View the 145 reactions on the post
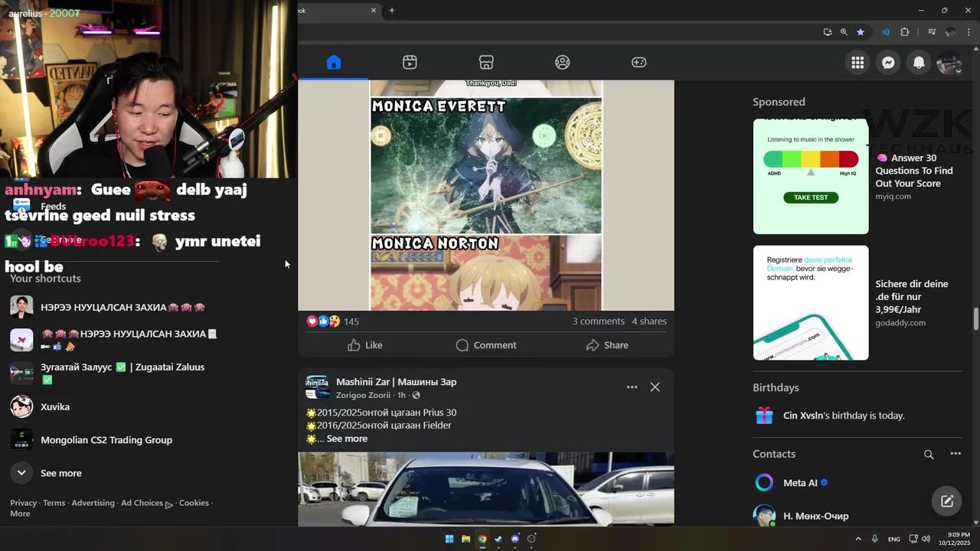The image size is (980, 551). [x=351, y=321]
